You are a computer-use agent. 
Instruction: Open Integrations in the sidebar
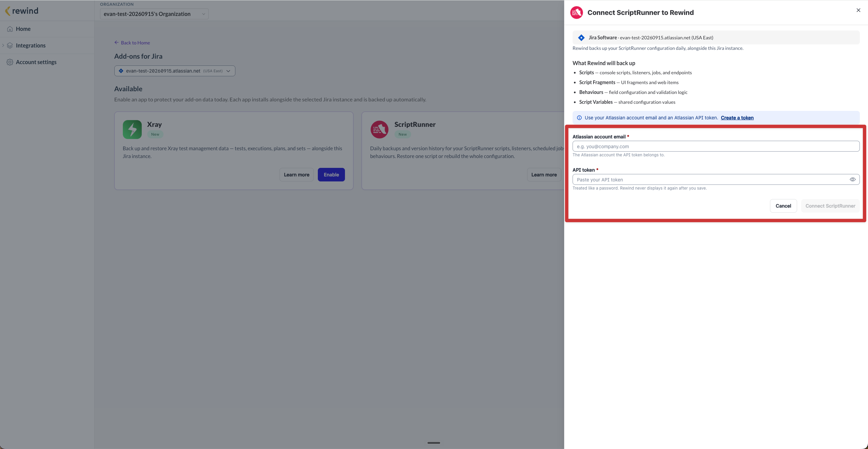point(31,45)
